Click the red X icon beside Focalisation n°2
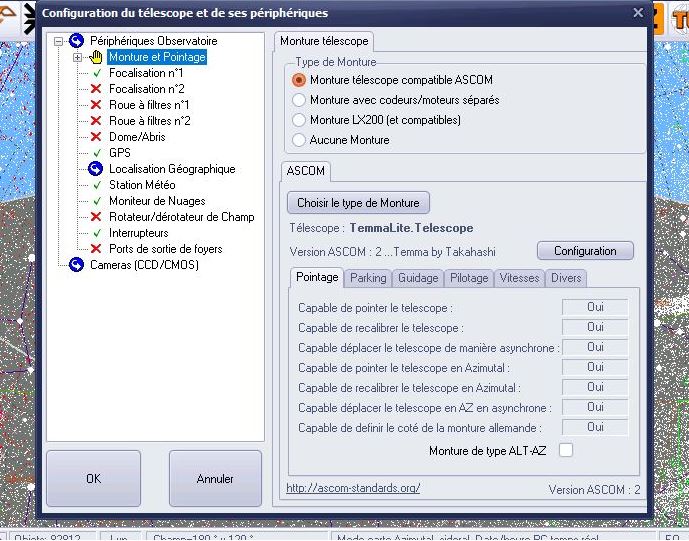 (x=96, y=89)
